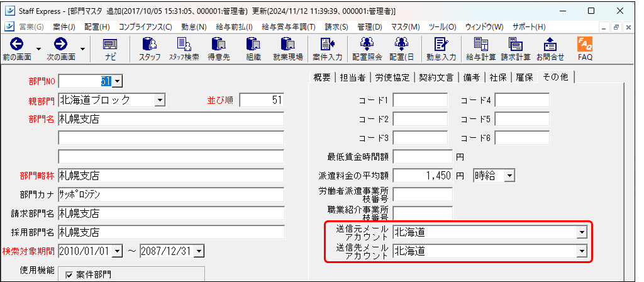
Task: Open the コンプライアンス(C) menu
Action: [x=145, y=27]
